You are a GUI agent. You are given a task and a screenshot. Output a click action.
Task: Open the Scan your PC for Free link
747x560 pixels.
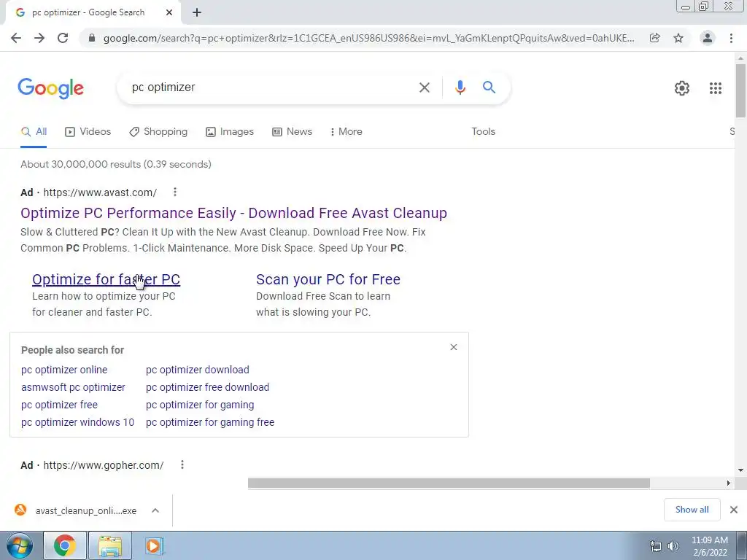[328, 279]
